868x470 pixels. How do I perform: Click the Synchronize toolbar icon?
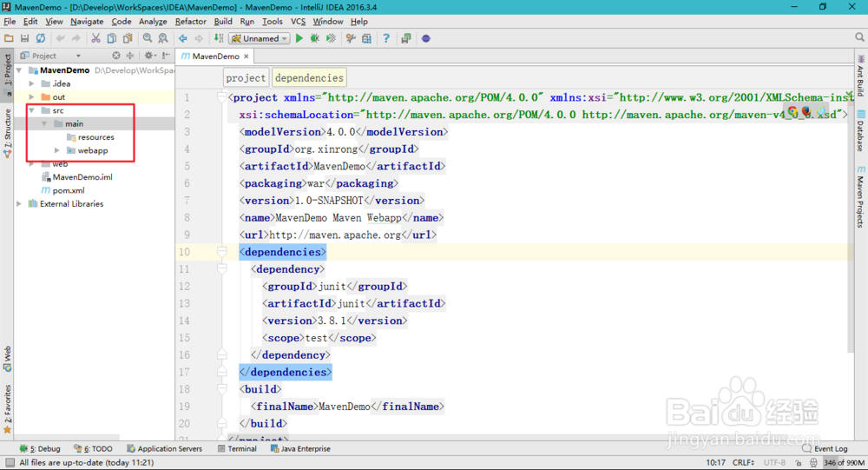[41, 38]
